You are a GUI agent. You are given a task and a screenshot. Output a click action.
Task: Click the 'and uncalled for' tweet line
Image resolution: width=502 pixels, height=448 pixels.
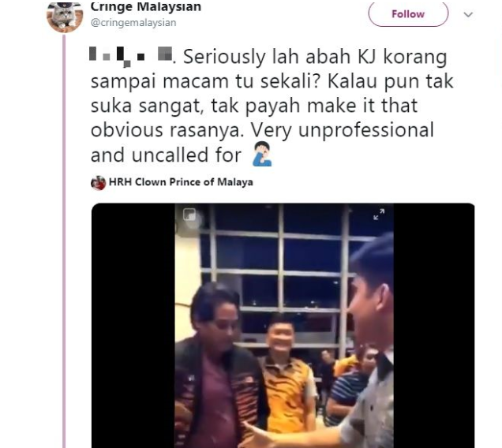166,155
